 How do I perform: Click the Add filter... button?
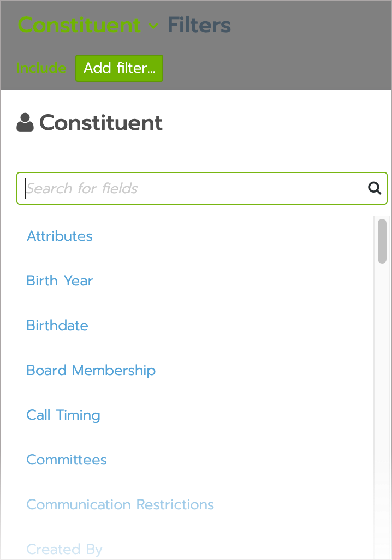pos(120,68)
